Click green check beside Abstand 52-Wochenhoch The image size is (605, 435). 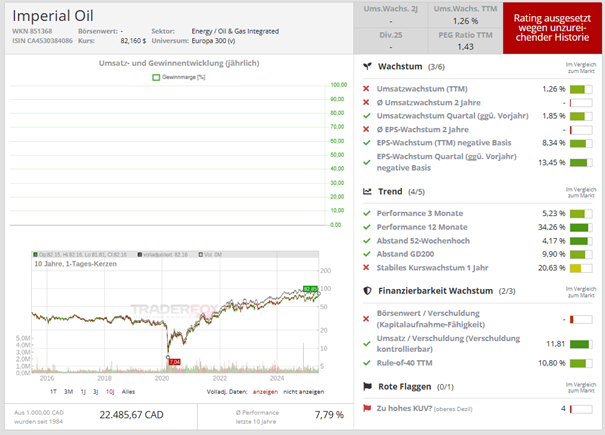(367, 241)
